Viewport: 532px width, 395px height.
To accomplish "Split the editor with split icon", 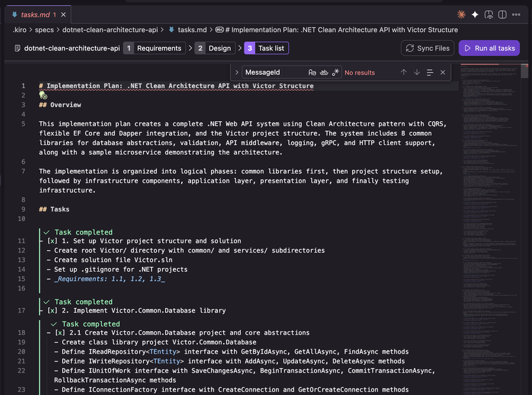I will click(x=502, y=14).
